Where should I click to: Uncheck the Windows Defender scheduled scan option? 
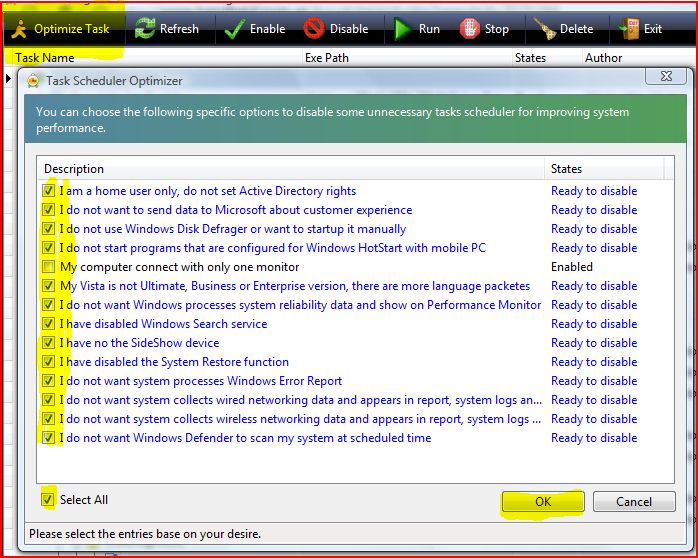tap(49, 438)
